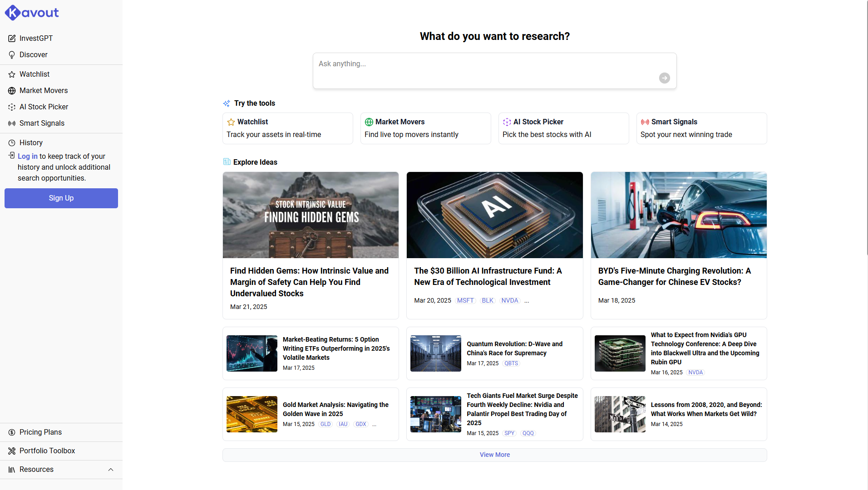Click the Discover lightbulb icon
Image resolution: width=868 pixels, height=490 pixels.
pos(12,55)
